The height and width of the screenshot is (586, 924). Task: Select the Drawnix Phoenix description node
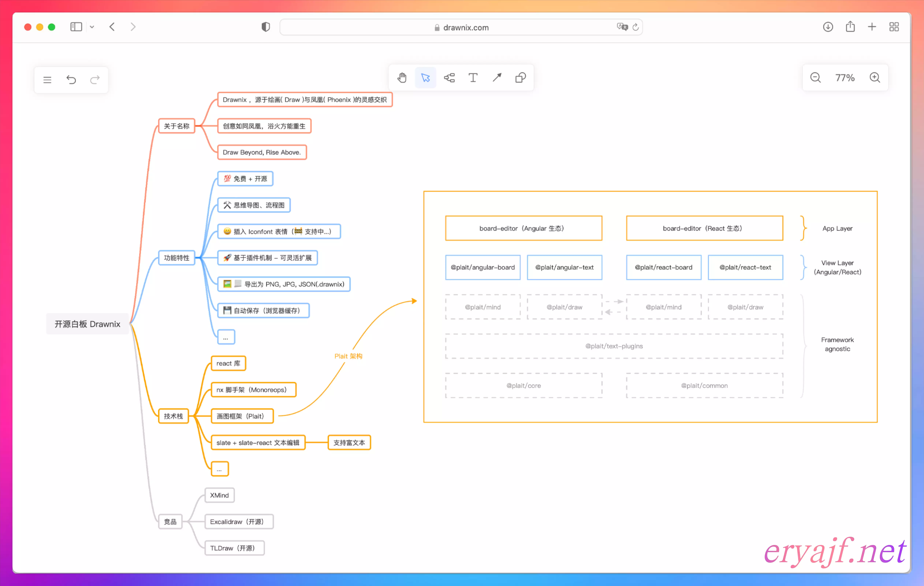pyautogui.click(x=305, y=100)
